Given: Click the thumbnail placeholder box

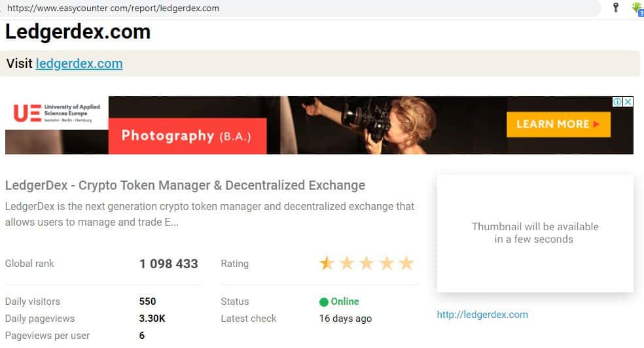Looking at the screenshot, I should 535,233.
